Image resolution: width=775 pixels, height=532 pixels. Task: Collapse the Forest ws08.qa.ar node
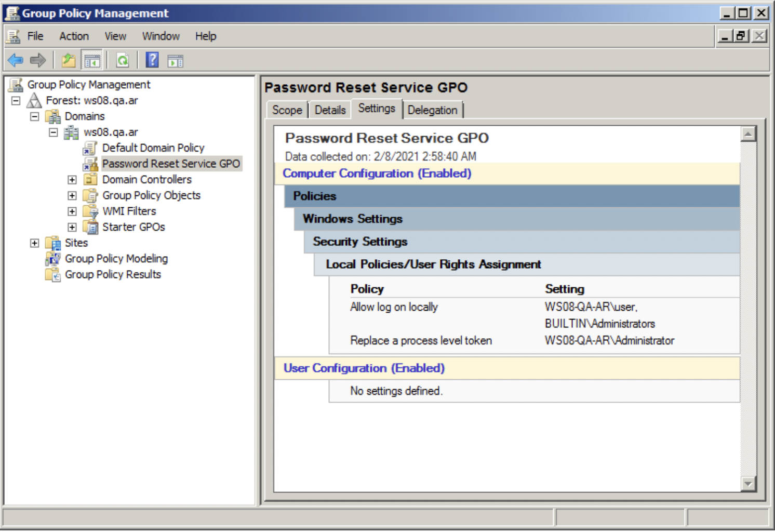click(16, 100)
